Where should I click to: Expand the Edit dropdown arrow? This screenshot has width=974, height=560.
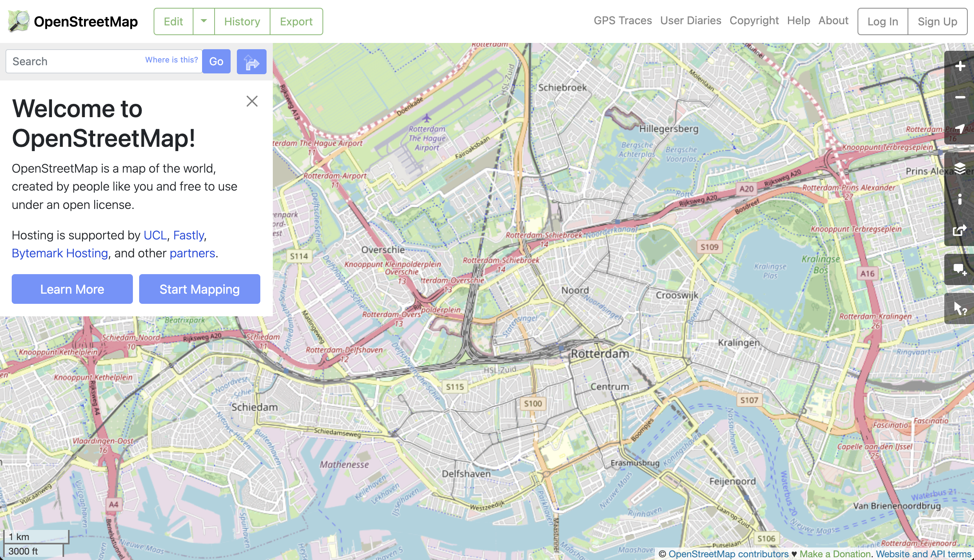click(x=204, y=21)
